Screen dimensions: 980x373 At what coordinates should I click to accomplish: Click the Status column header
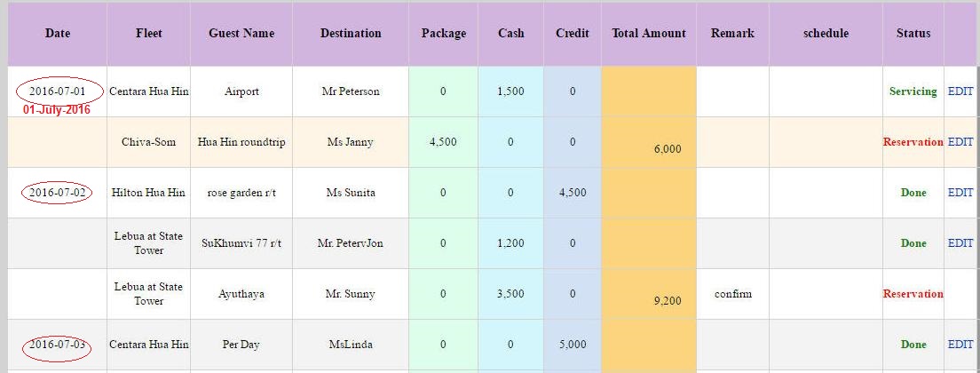(913, 34)
